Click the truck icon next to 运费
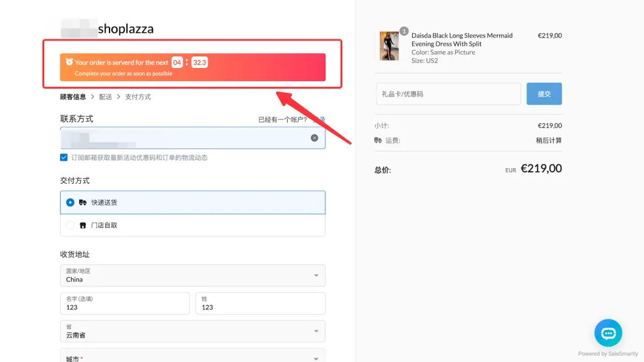The height and width of the screenshot is (362, 644). click(378, 140)
